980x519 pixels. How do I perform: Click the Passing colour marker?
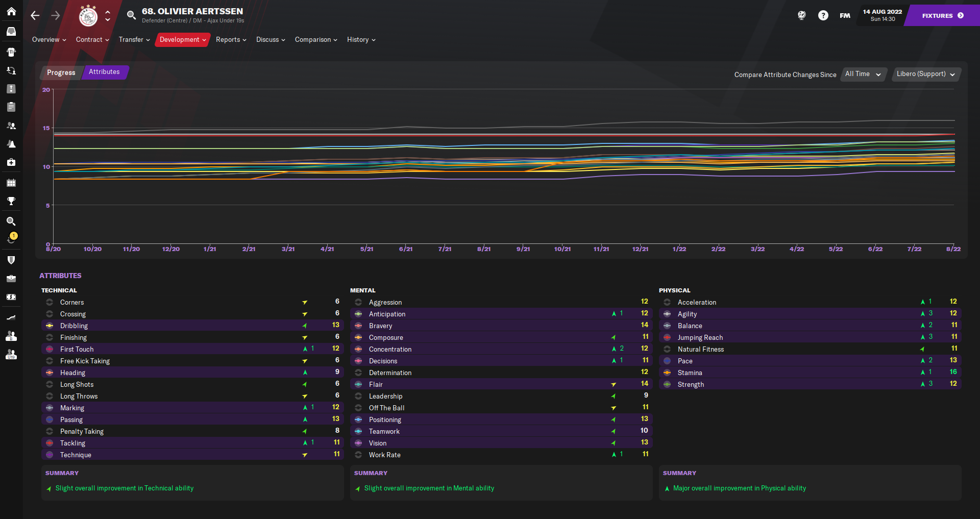pos(50,419)
